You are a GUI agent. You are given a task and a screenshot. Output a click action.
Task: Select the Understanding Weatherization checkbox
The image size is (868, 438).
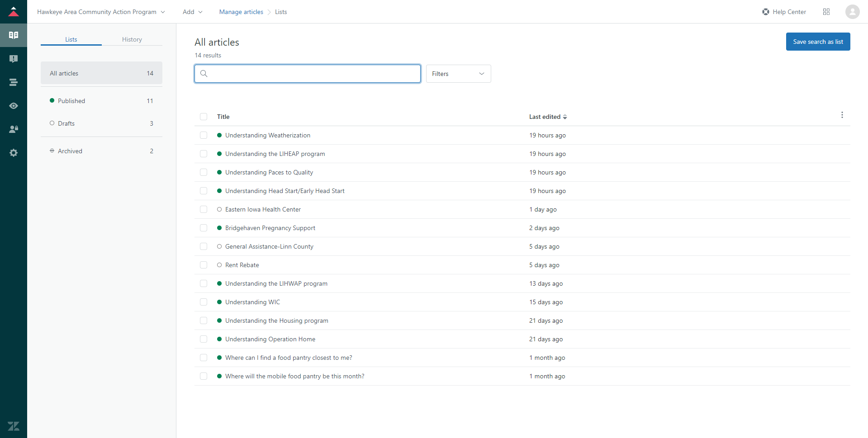click(x=204, y=135)
